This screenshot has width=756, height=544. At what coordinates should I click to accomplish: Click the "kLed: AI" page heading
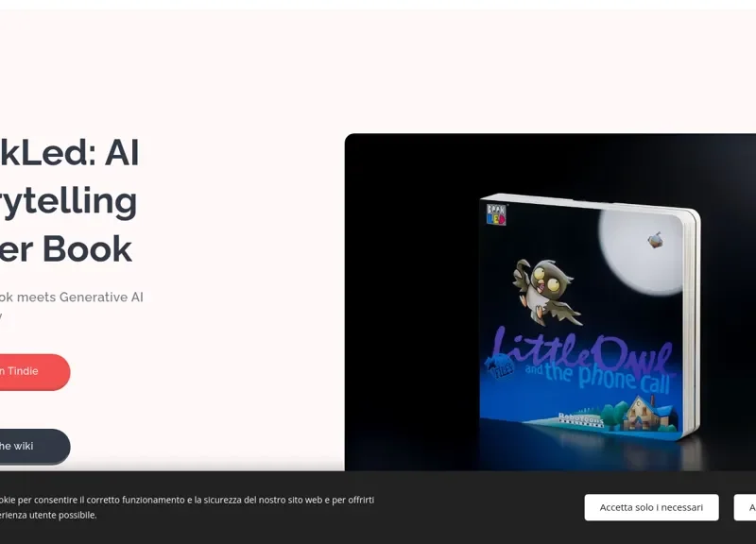(x=69, y=152)
